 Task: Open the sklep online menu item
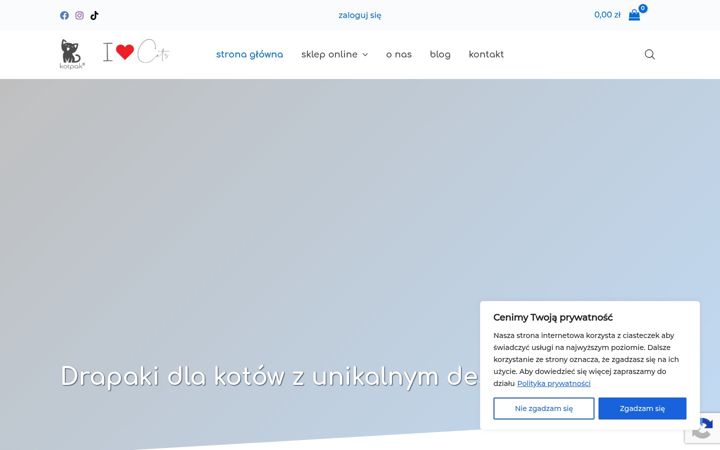point(329,54)
